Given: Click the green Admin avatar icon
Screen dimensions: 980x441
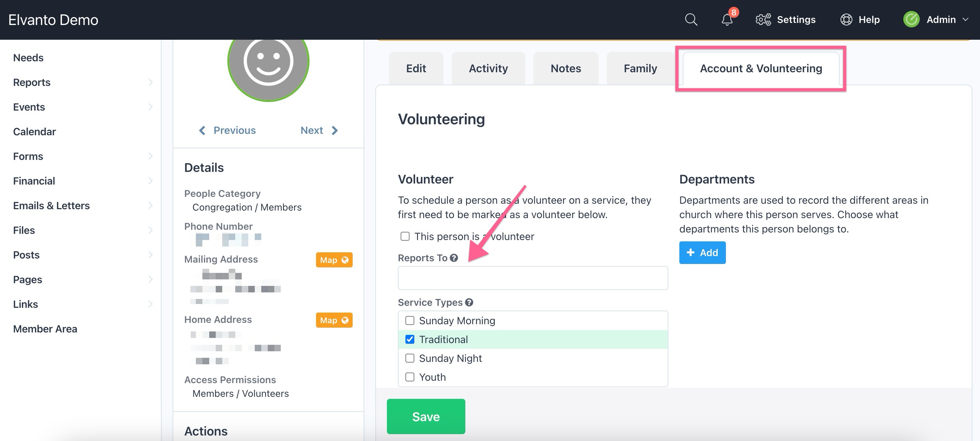Looking at the screenshot, I should (x=911, y=20).
